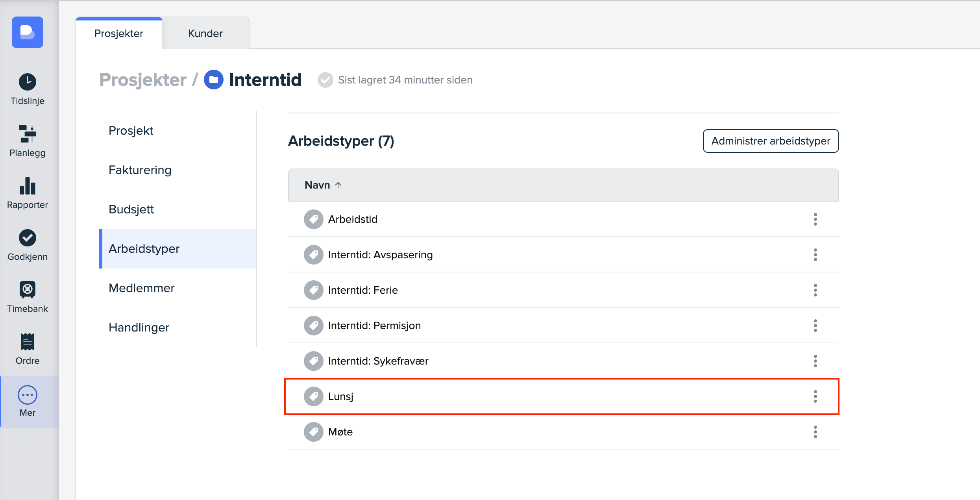Image resolution: width=980 pixels, height=500 pixels.
Task: Click Administrer arbeidstyper button
Action: [770, 141]
